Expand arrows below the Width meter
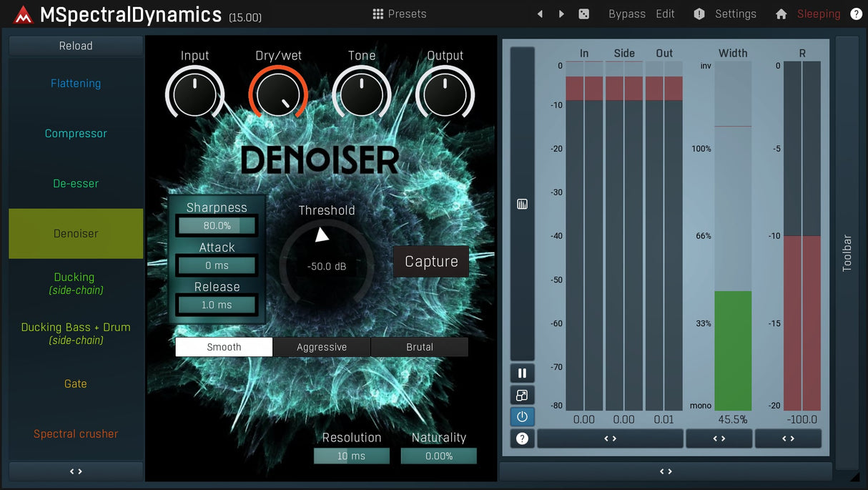The image size is (868, 490). coord(719,438)
